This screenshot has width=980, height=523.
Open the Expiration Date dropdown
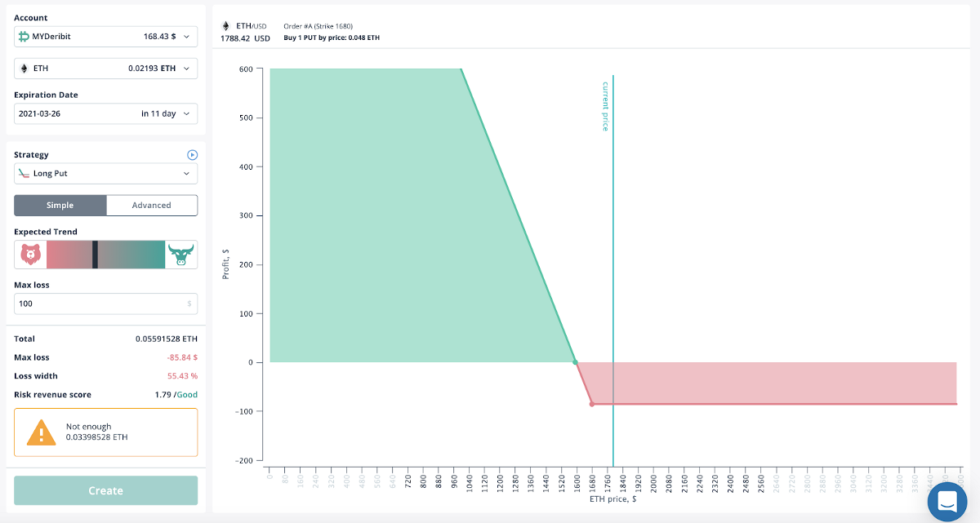(x=105, y=114)
